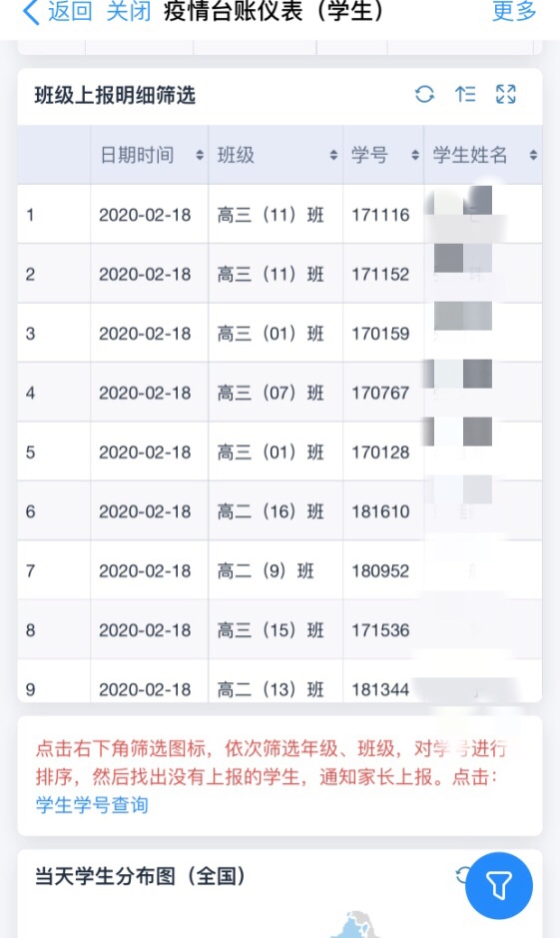Open the 学生学号查询 link
Screen dimensions: 560x938
(x=92, y=804)
